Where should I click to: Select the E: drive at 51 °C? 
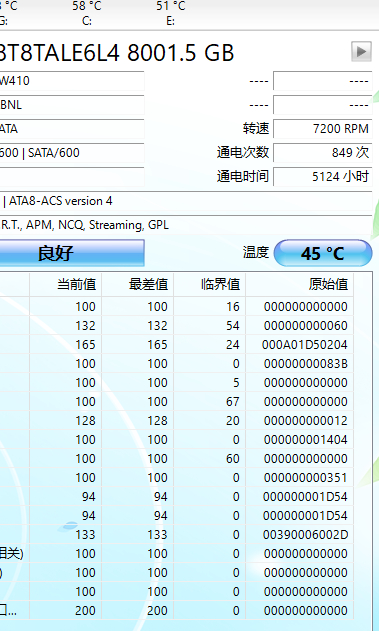(x=171, y=13)
